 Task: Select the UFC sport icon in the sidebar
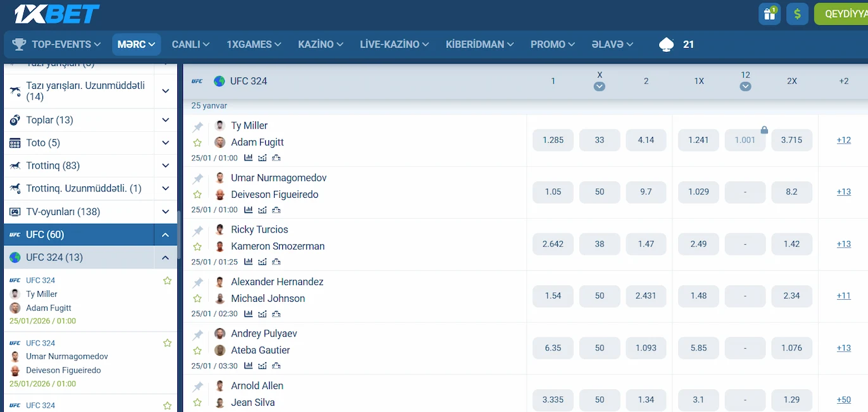point(14,235)
